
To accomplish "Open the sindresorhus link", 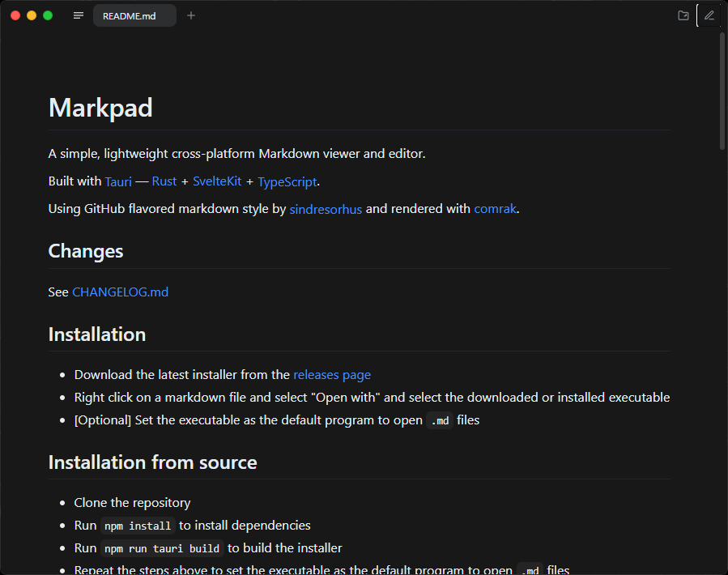I will pyautogui.click(x=326, y=209).
